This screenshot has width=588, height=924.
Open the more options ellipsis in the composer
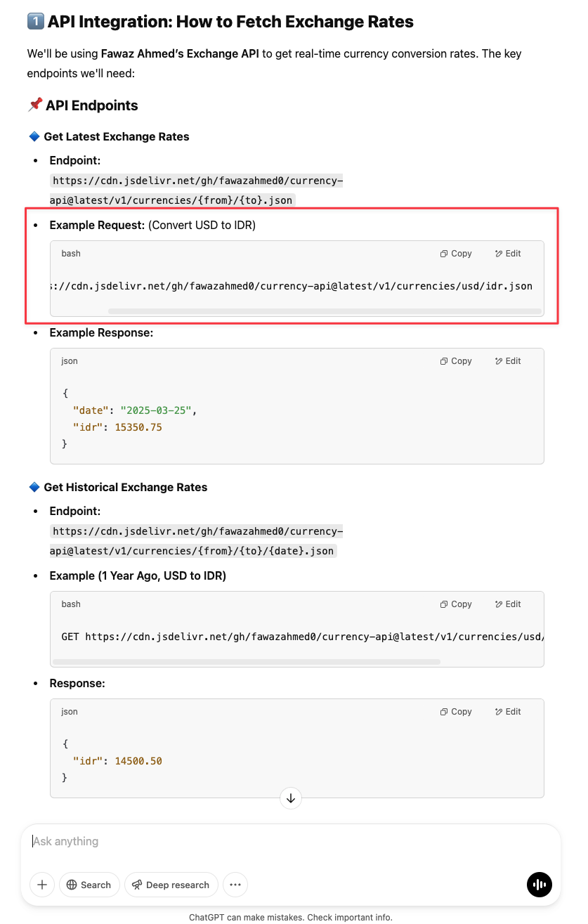pos(235,885)
